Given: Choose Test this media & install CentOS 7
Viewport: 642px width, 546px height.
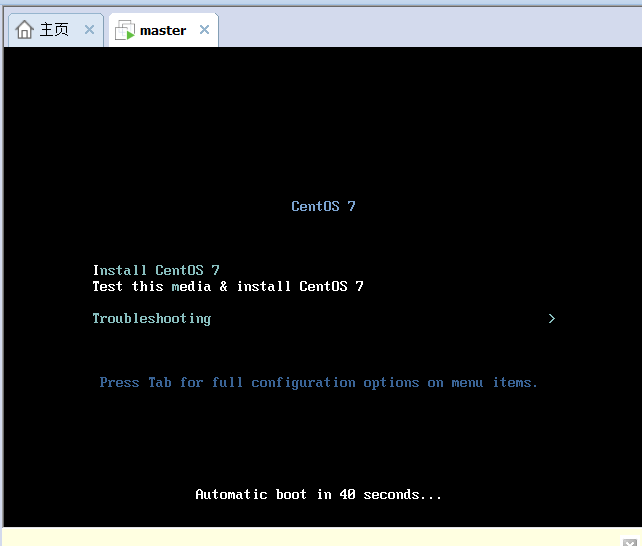Looking at the screenshot, I should click(228, 286).
